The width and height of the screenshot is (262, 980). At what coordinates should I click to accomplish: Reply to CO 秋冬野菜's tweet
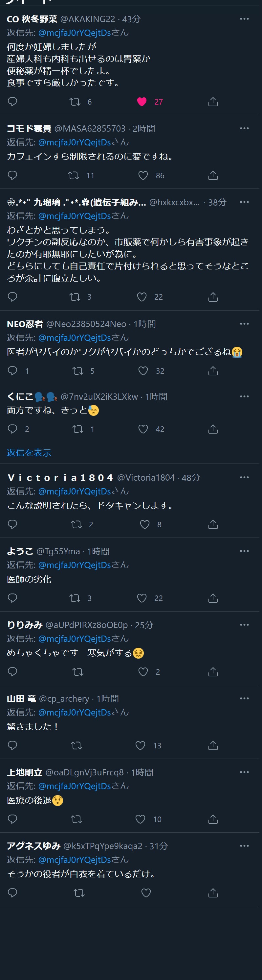pos(12,102)
